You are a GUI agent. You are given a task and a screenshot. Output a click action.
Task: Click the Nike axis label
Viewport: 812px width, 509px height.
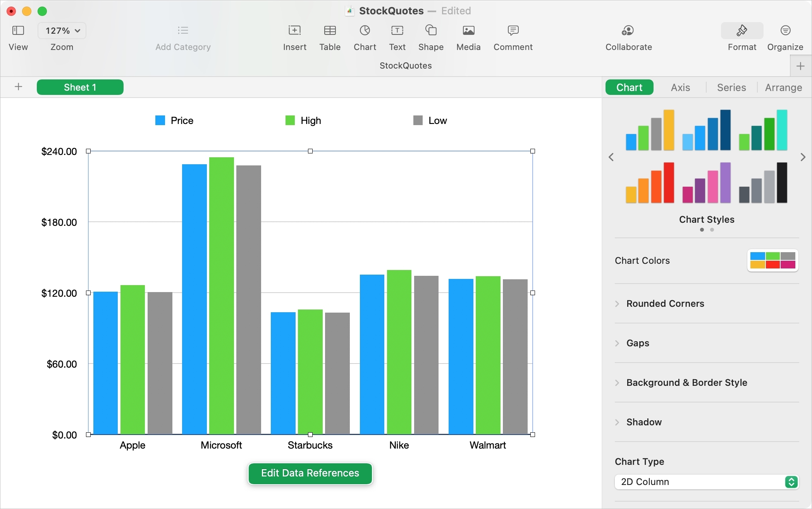[x=399, y=445]
